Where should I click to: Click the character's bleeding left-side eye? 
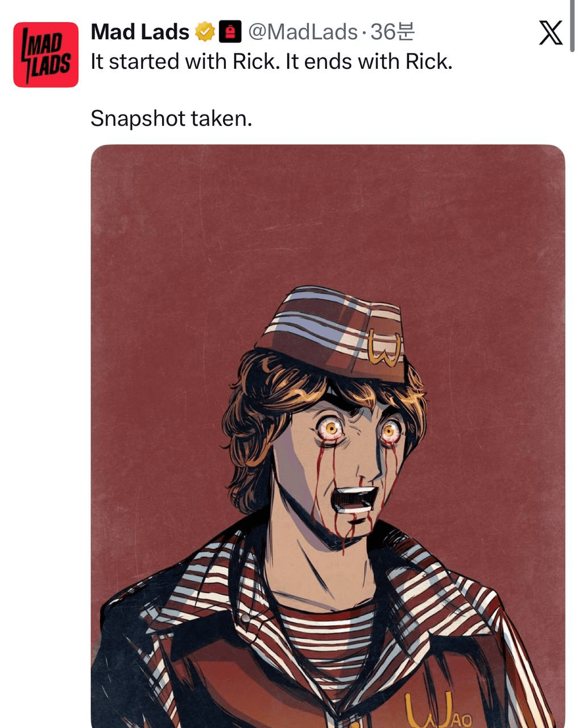tap(331, 427)
